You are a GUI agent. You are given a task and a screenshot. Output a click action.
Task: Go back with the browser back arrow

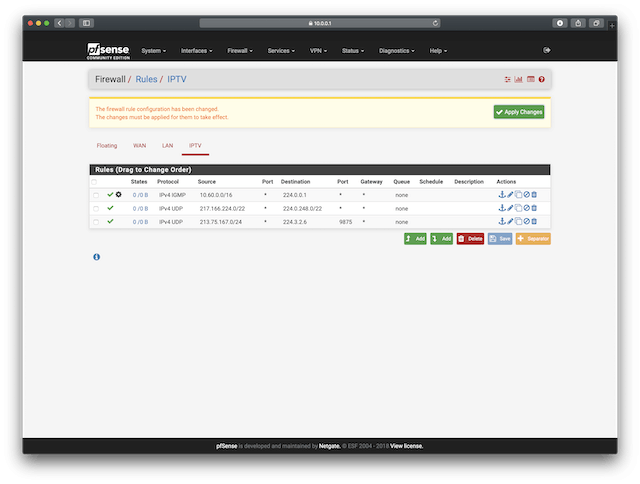point(59,23)
